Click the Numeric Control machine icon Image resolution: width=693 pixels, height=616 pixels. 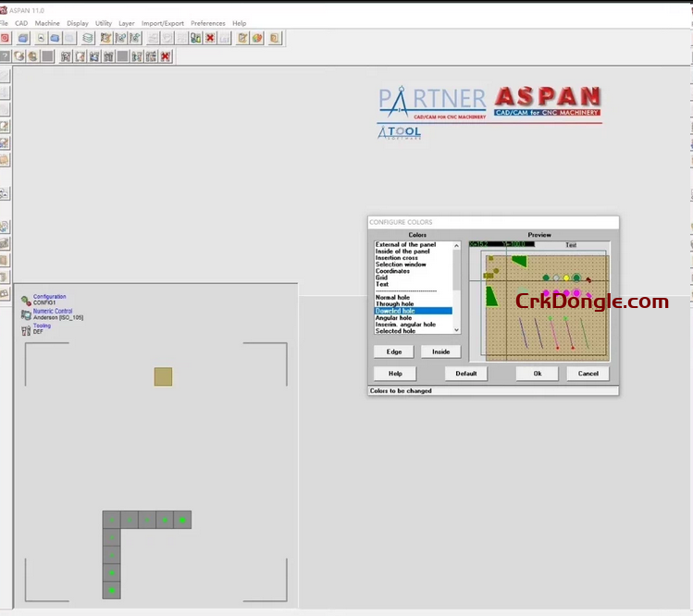26,314
